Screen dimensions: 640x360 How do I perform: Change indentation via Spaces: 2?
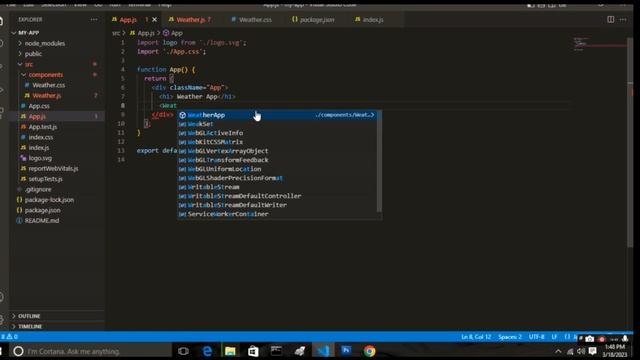point(510,337)
